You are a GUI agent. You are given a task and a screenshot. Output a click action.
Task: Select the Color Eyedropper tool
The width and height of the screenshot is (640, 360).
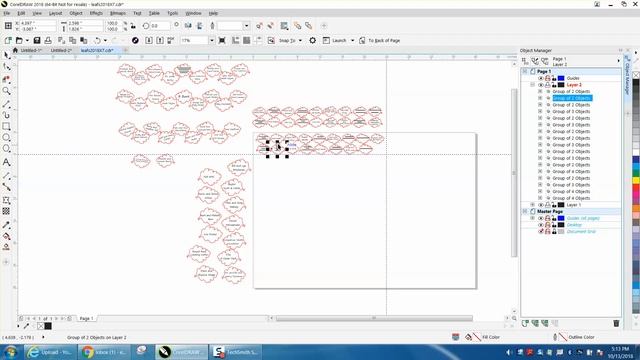click(6, 225)
